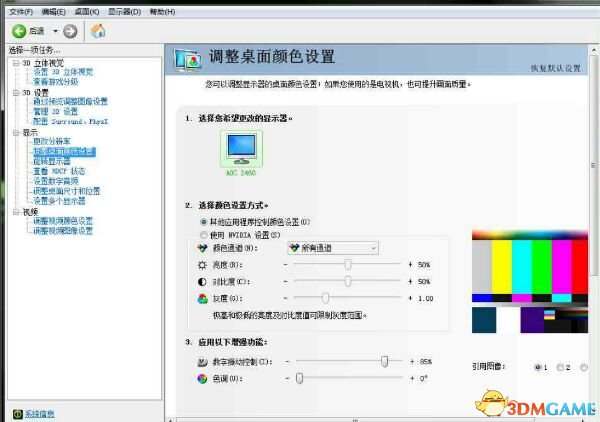Click the minus sign of the 数字振动控制 slider
The image size is (600, 422).
(287, 361)
